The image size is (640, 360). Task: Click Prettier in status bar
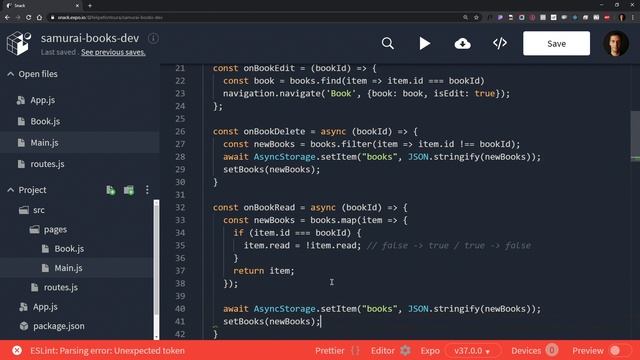click(329, 351)
